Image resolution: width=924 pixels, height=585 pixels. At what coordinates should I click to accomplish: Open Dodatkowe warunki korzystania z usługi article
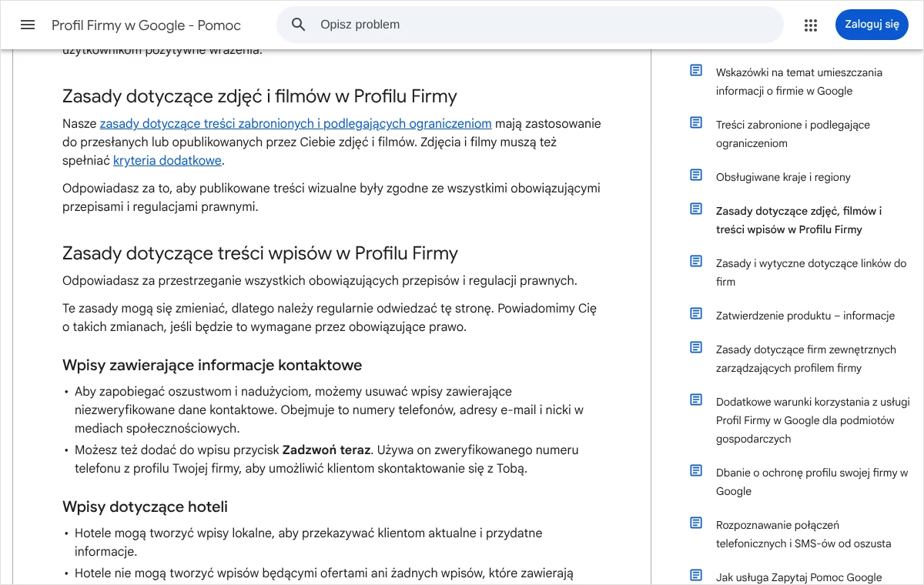tap(813, 420)
